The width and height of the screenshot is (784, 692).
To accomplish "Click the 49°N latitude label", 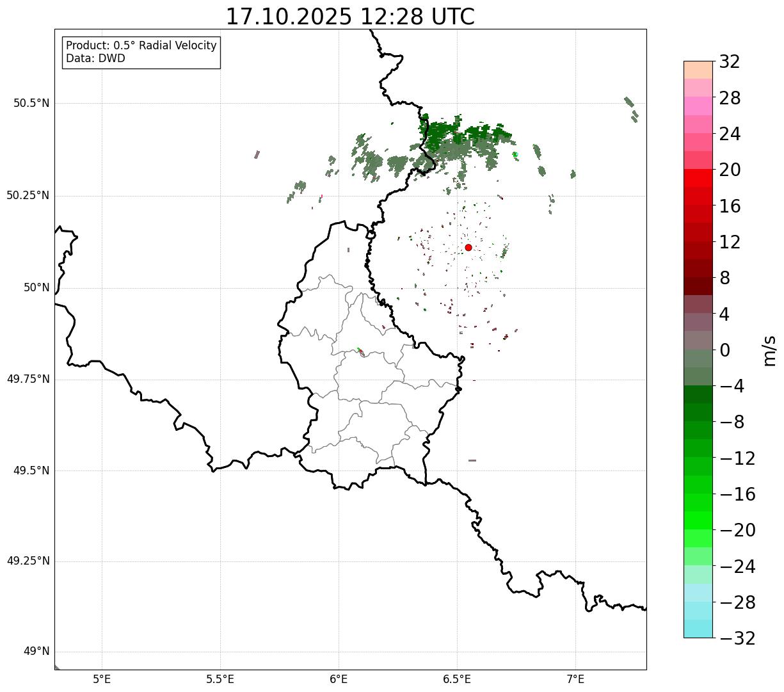I will 36,652.
